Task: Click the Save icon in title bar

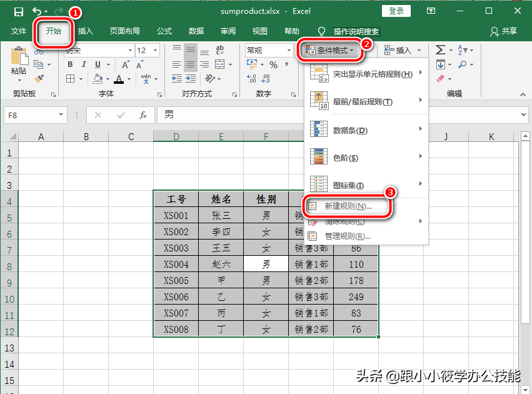Action: coord(19,12)
